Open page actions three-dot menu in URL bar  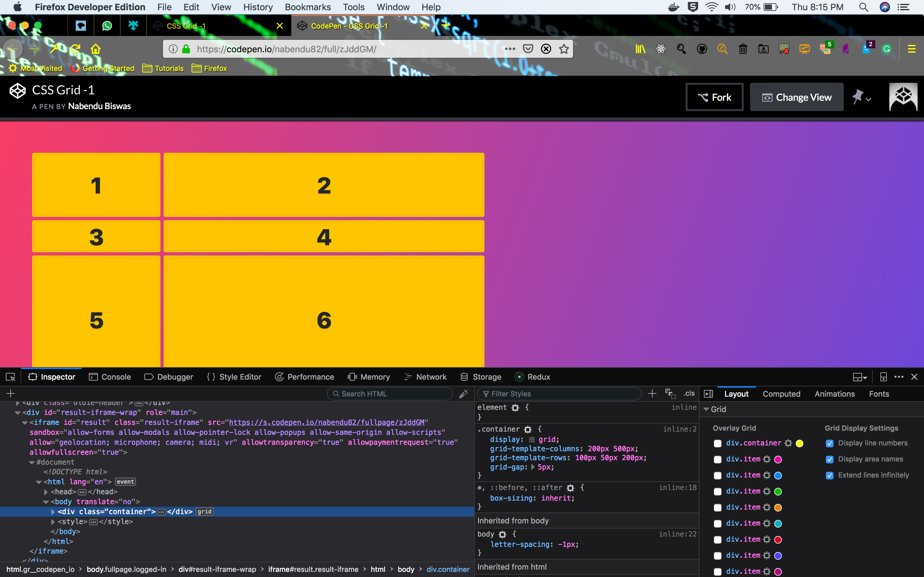tap(510, 49)
